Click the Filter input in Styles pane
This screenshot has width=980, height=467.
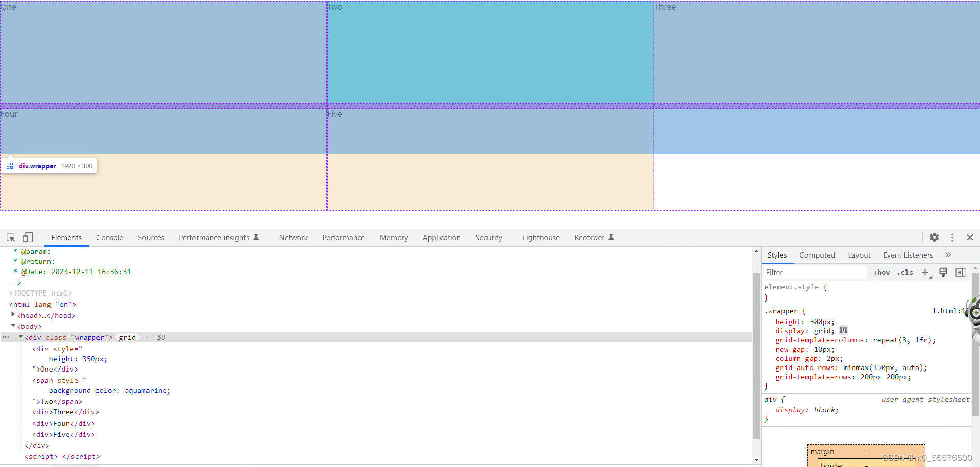click(x=814, y=272)
